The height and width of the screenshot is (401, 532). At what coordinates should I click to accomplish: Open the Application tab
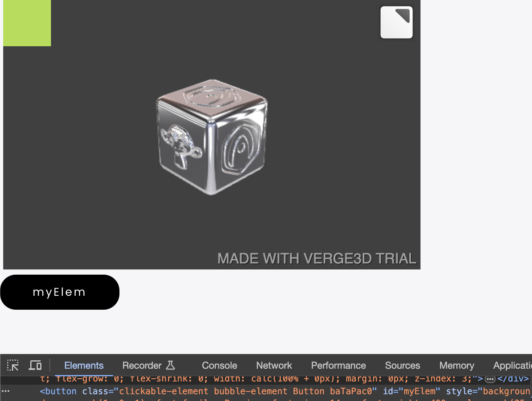[512, 366]
